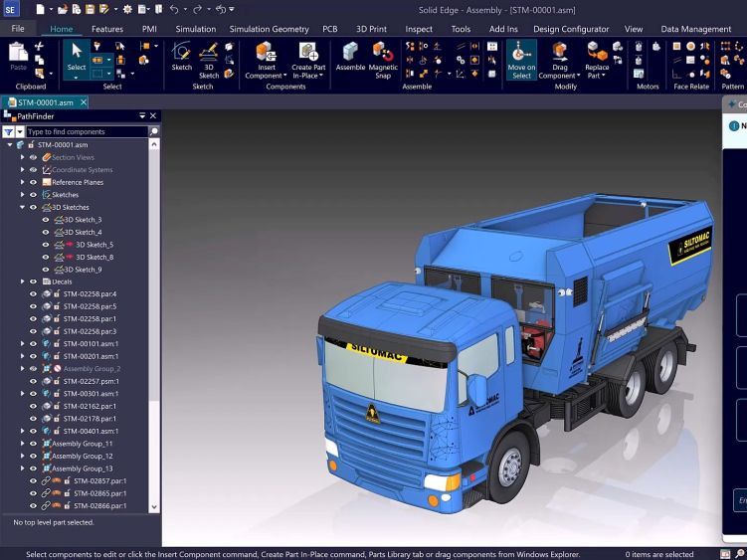
Task: Open the File menu
Action: point(18,29)
